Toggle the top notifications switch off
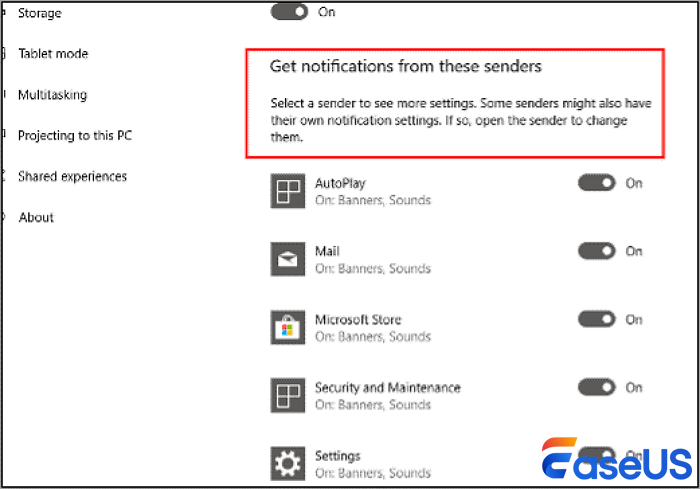The width and height of the screenshot is (700, 489). click(x=289, y=12)
